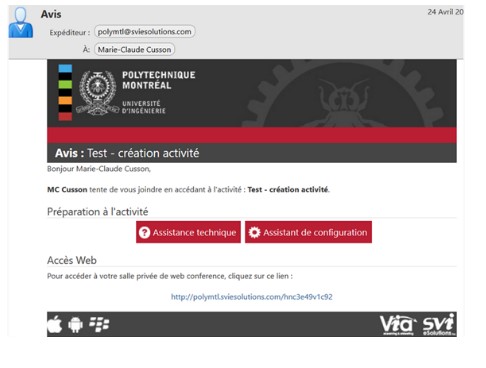This screenshot has width=486, height=368.
Task: Click the Via logo in the footer
Action: (398, 325)
